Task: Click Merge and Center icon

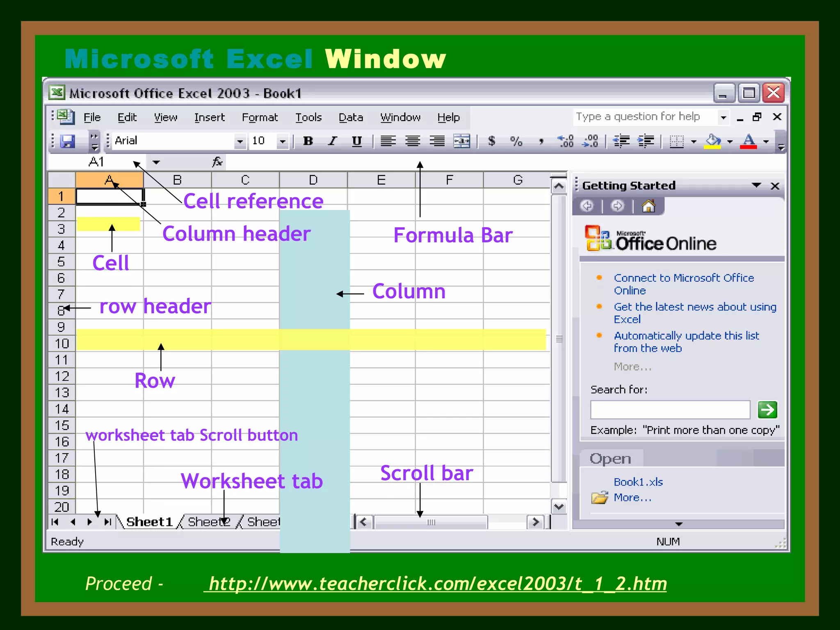Action: click(462, 141)
